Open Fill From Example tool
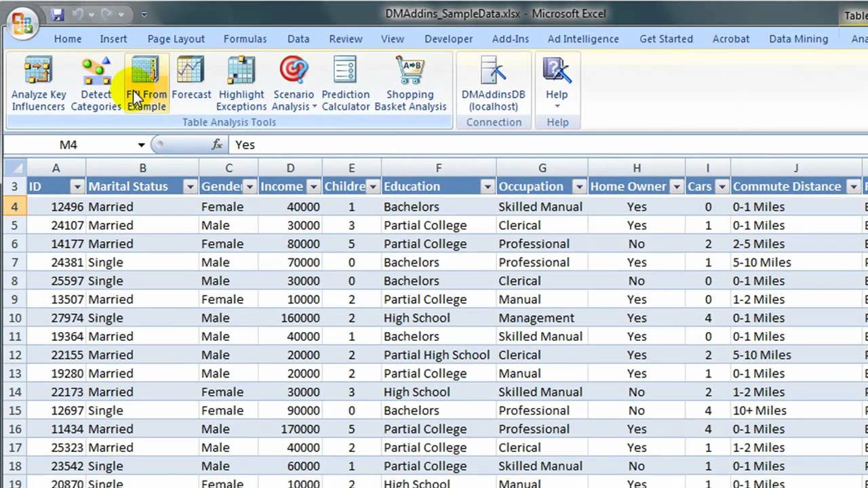 [146, 84]
